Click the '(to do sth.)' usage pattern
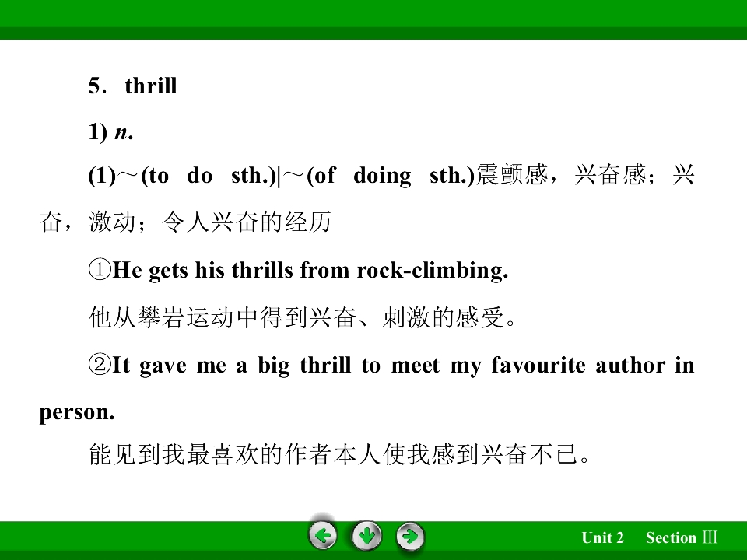The width and height of the screenshot is (747, 560). pos(209,175)
